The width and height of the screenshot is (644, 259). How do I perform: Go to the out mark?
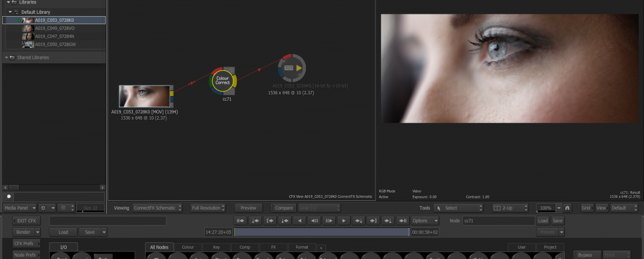[x=373, y=221]
